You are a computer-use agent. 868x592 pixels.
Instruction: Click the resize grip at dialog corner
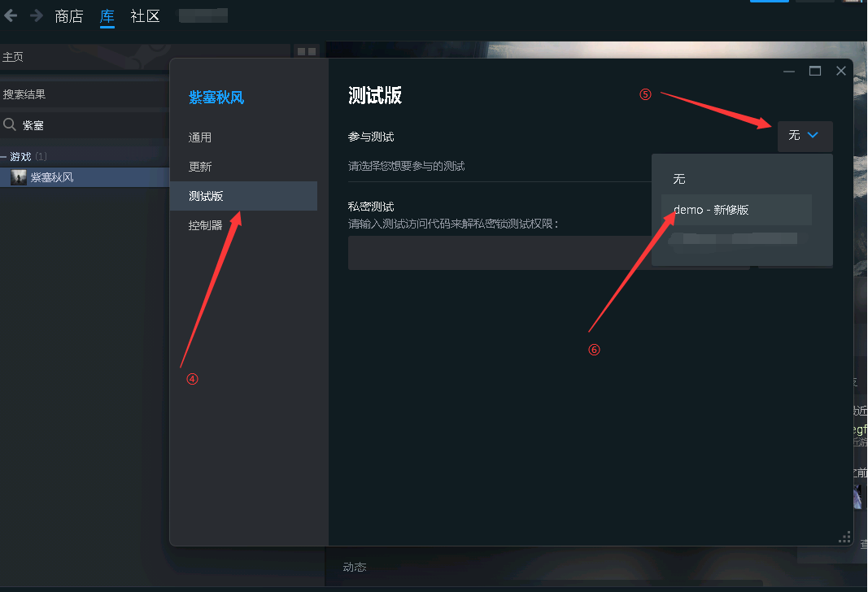click(x=844, y=538)
